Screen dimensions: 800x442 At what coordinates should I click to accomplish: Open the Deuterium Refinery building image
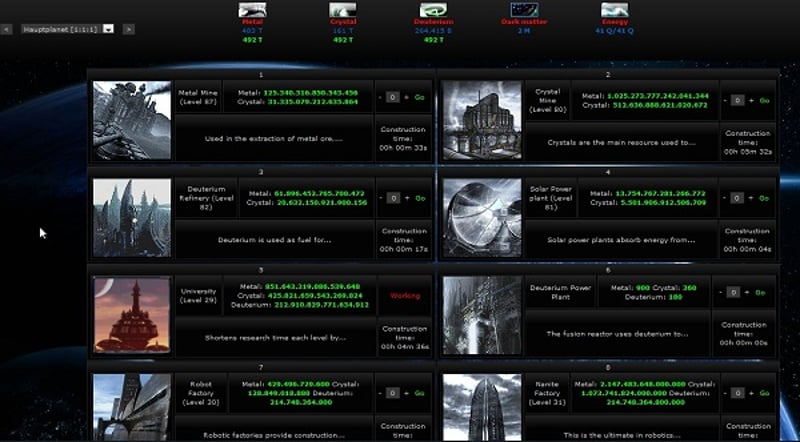(x=132, y=217)
